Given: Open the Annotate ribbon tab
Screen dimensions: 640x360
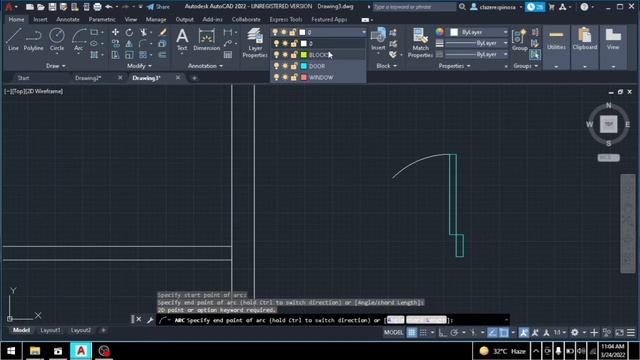Looking at the screenshot, I should pos(68,19).
